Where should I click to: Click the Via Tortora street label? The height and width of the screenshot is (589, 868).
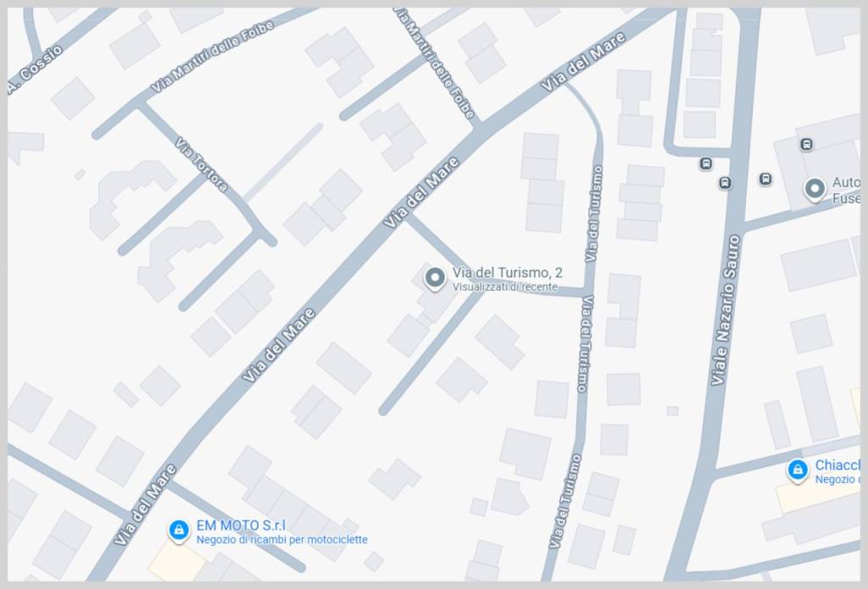click(202, 164)
